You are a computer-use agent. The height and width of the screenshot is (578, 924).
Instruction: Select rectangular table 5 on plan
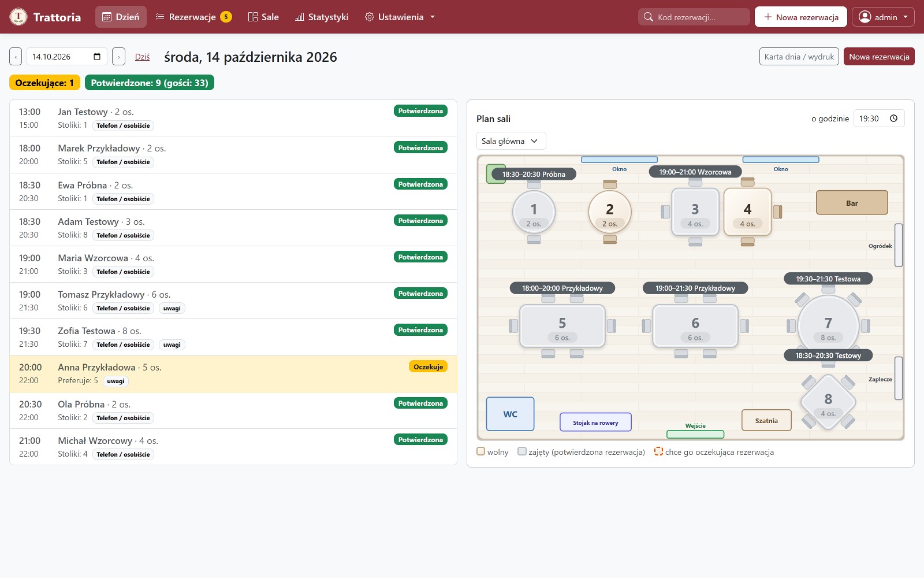coord(562,326)
